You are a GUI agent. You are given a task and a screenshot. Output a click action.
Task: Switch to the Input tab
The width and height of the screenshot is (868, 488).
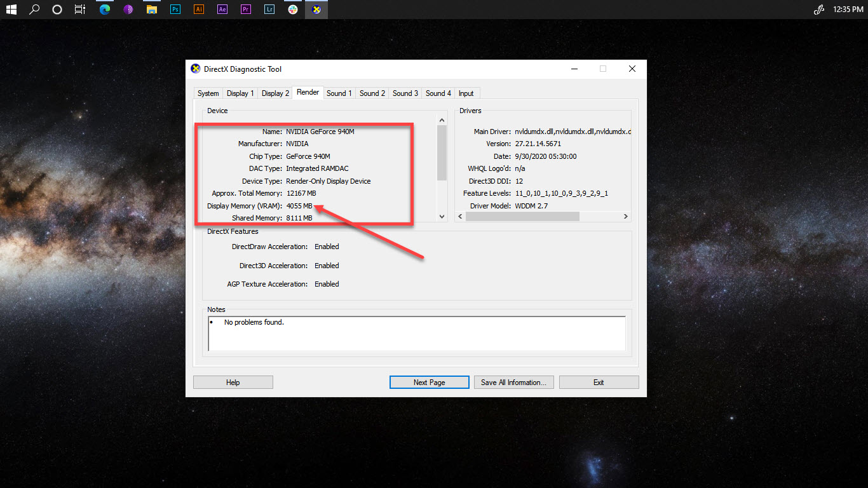coord(466,93)
